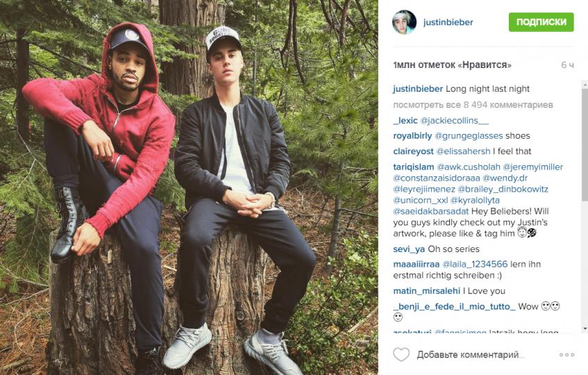Open claireyost commenter profile
This screenshot has height=375, width=588.
pos(413,151)
